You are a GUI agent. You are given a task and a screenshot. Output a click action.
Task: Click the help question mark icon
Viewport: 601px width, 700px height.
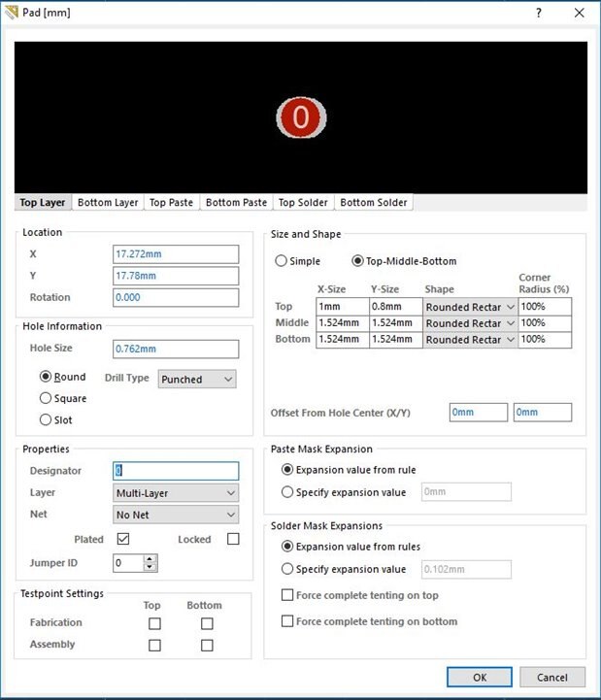pyautogui.click(x=539, y=13)
